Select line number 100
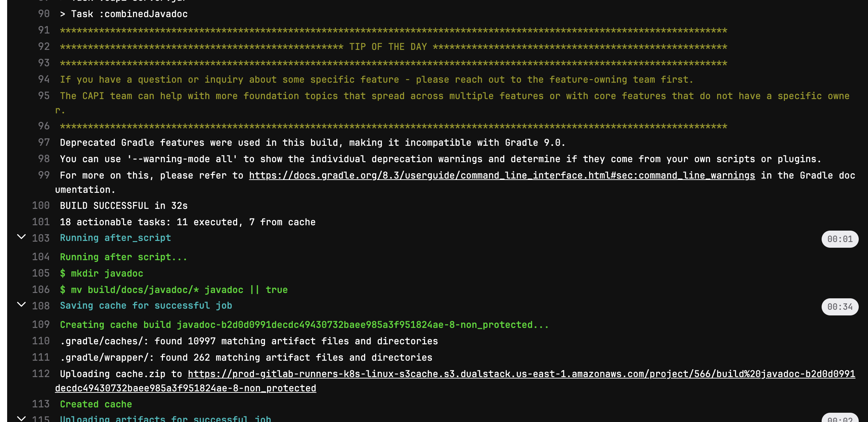Image resolution: width=868 pixels, height=422 pixels. [x=41, y=206]
